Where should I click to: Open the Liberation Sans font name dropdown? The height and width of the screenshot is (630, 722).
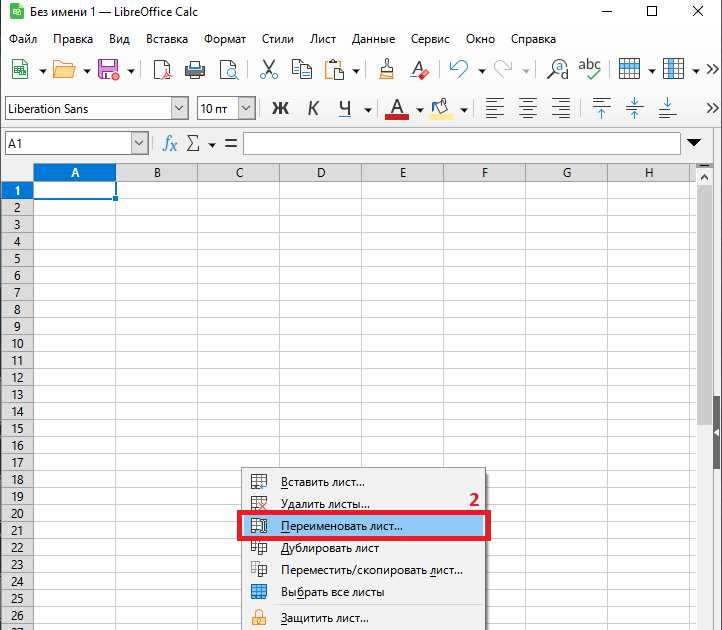coord(180,109)
